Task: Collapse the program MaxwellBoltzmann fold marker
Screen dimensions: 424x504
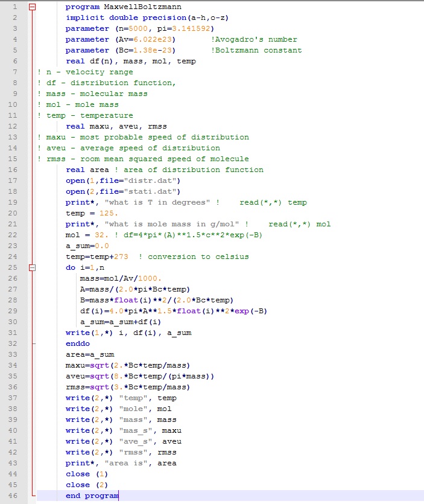Action: coord(32,7)
